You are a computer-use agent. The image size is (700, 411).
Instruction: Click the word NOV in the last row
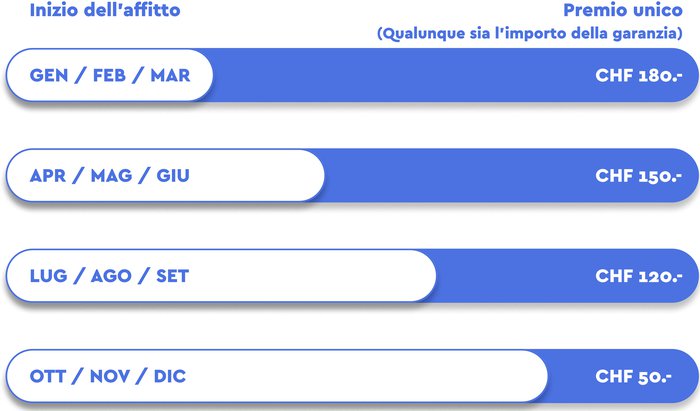(x=110, y=377)
